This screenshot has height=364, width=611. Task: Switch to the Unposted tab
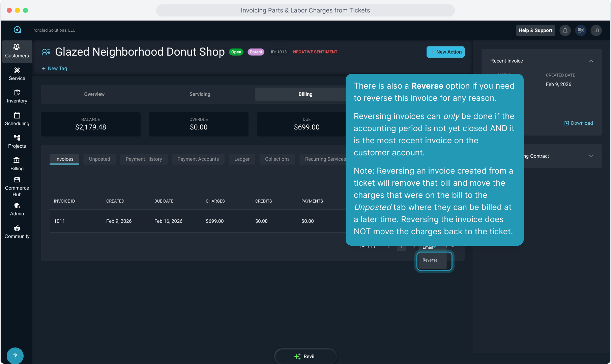click(x=99, y=159)
